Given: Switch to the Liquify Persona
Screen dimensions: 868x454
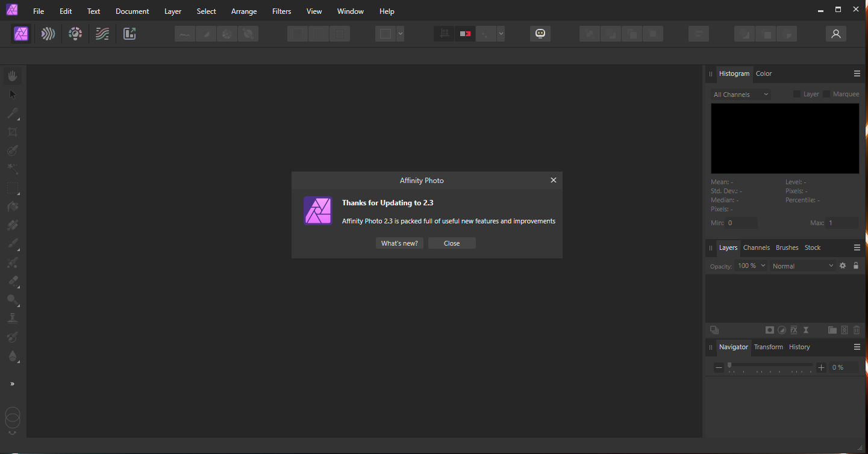Looking at the screenshot, I should (x=48, y=34).
